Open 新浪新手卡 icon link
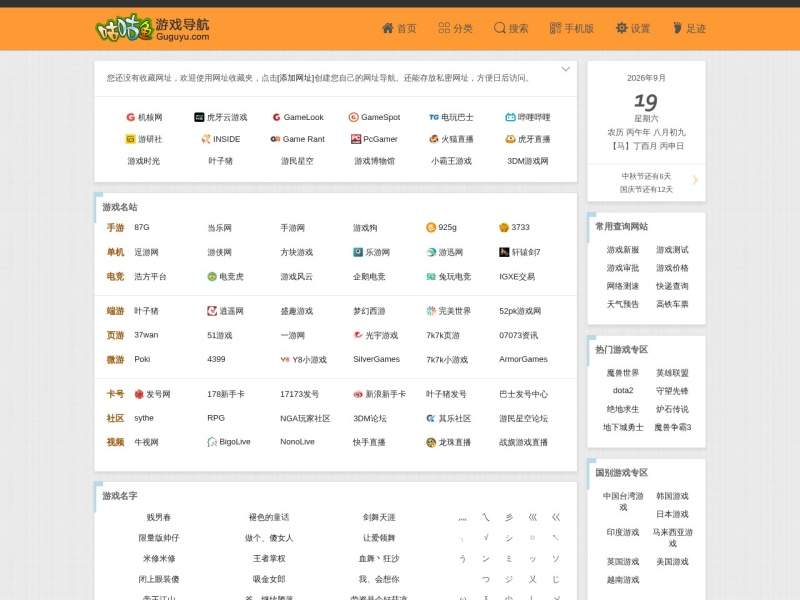 pyautogui.click(x=380, y=394)
